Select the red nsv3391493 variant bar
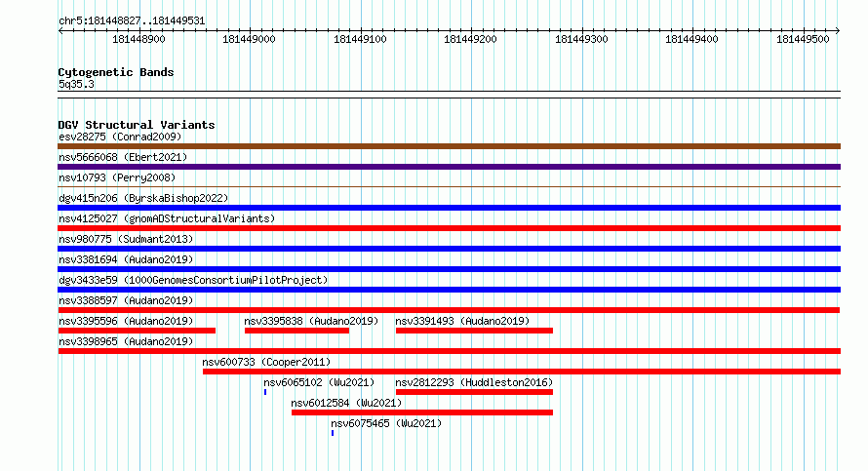The height and width of the screenshot is (471, 868). 474,331
